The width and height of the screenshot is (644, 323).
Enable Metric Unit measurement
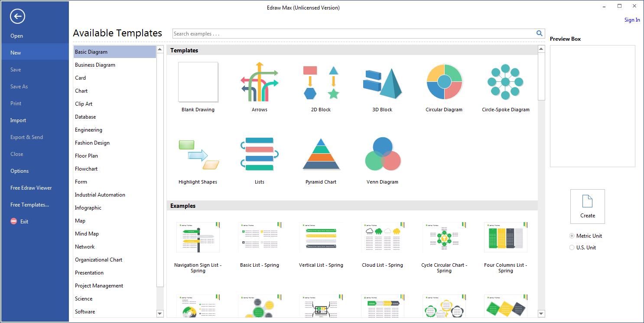pos(571,236)
